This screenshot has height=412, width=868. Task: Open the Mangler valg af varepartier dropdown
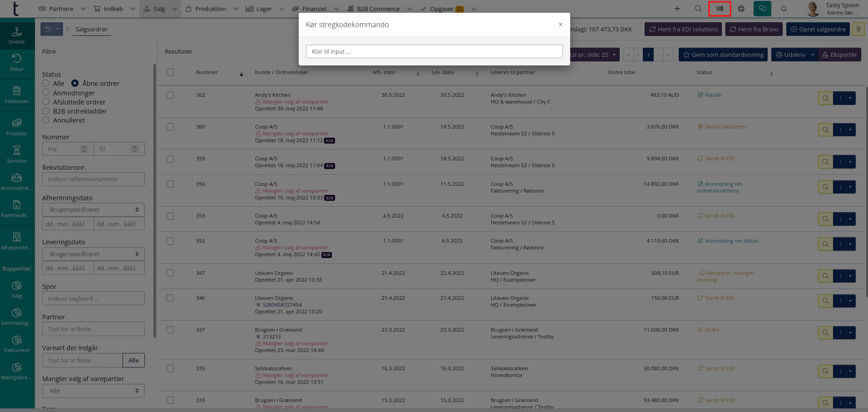coord(94,391)
